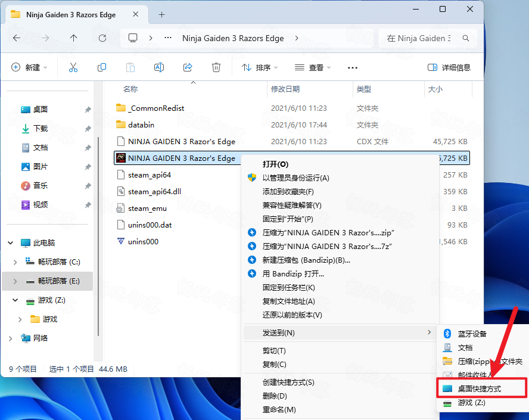
Task: Expand the 畅玩部落 (E:) drive chevron
Action: [15, 281]
